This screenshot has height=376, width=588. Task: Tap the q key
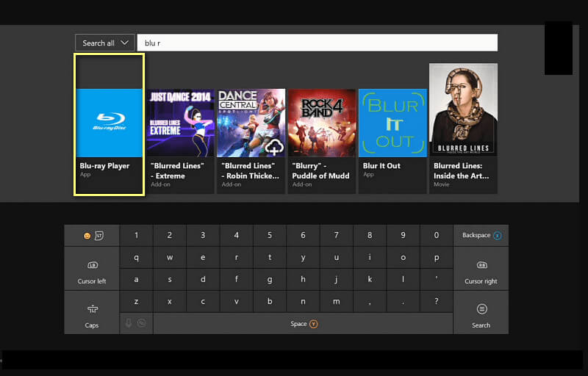tap(136, 258)
